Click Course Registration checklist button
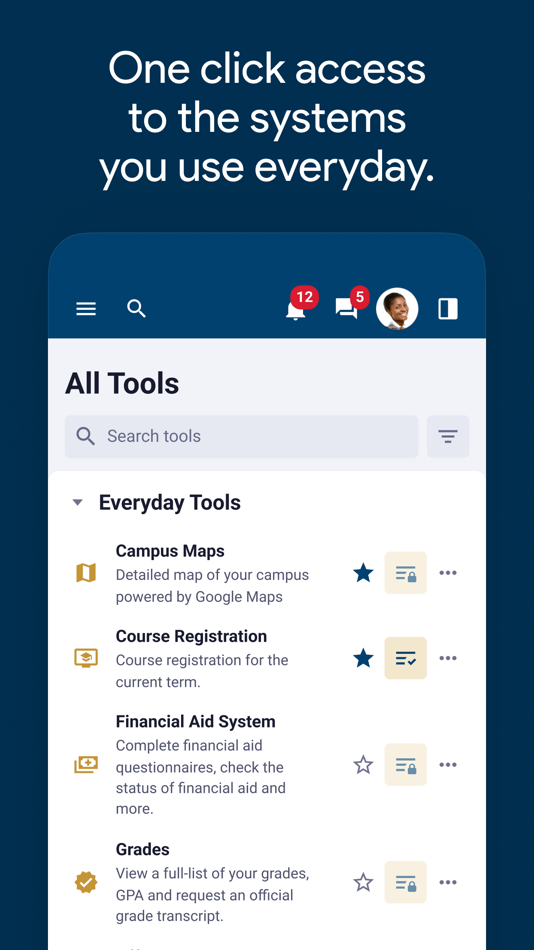 pos(406,658)
